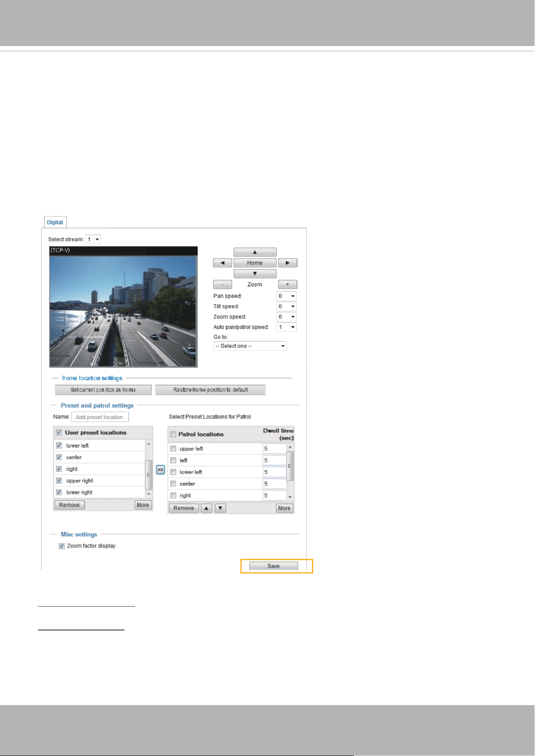This screenshot has height=756, width=535.
Task: Open the Tilt speed dropdown
Action: coord(286,307)
